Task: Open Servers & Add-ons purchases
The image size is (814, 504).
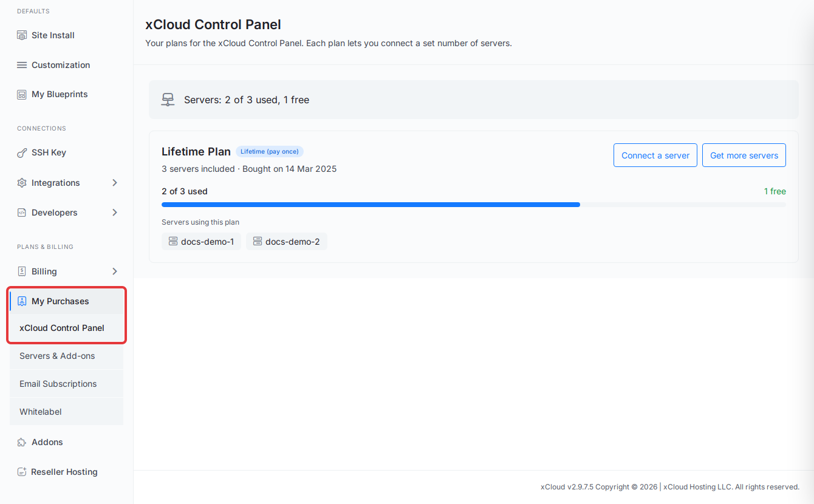Action: 67,356
